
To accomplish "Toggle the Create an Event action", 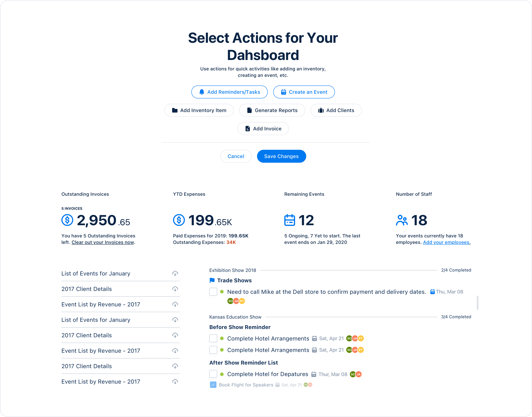I will 304,92.
